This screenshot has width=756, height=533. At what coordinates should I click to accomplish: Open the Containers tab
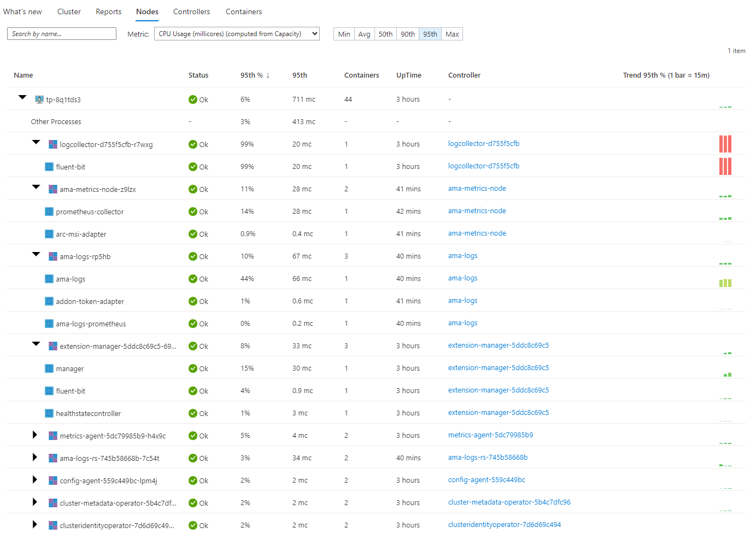[244, 11]
